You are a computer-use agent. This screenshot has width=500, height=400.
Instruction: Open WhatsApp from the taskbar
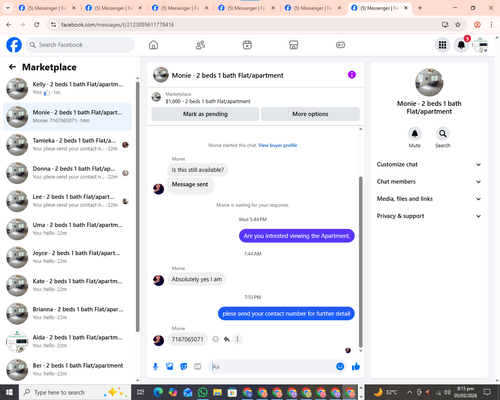coord(202,392)
